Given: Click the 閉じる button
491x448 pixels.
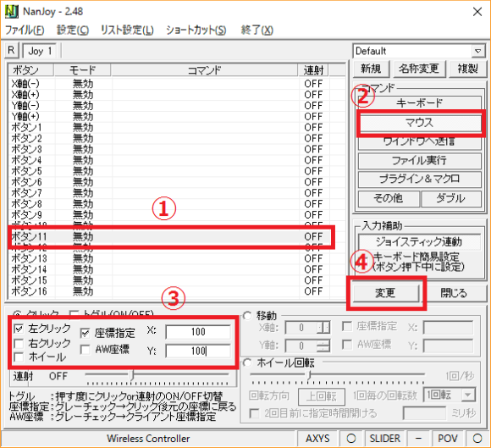Looking at the screenshot, I should pos(454,293).
